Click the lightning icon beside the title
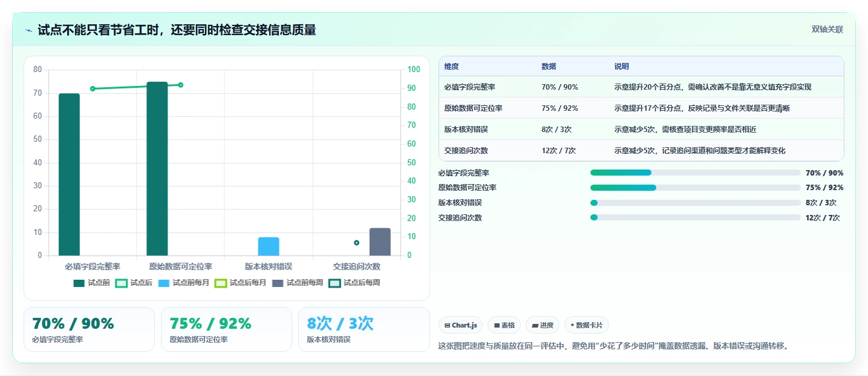This screenshot has height=376, width=868. [28, 30]
